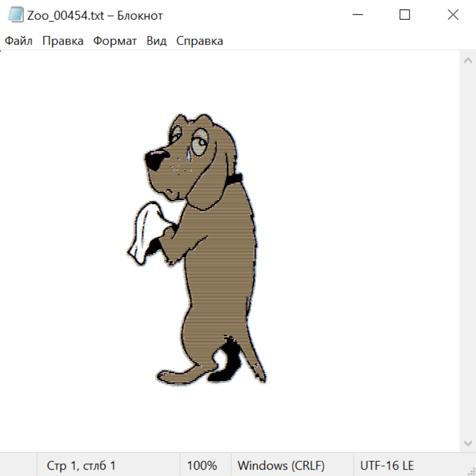476x476 pixels.
Task: Open the Справка menu
Action: (x=199, y=41)
